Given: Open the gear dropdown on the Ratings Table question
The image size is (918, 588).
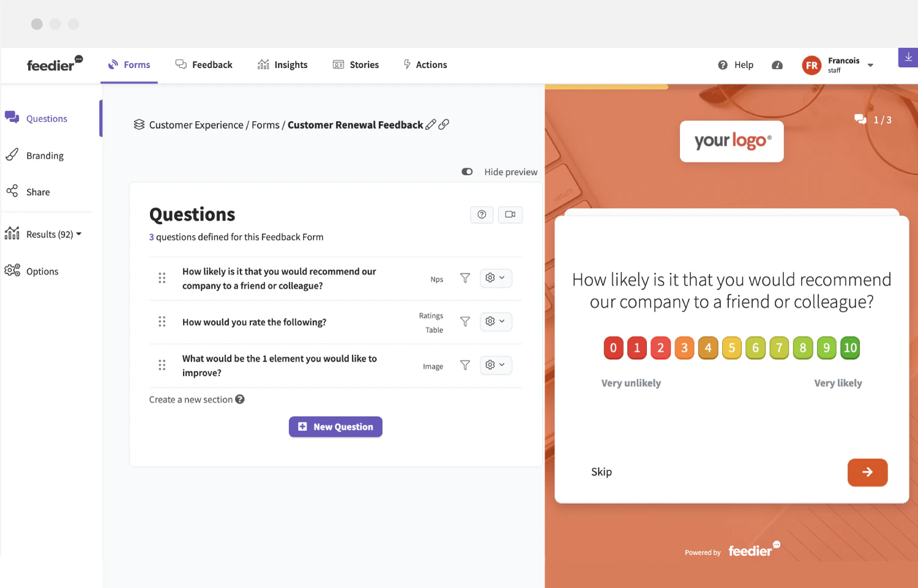Looking at the screenshot, I should 496,321.
